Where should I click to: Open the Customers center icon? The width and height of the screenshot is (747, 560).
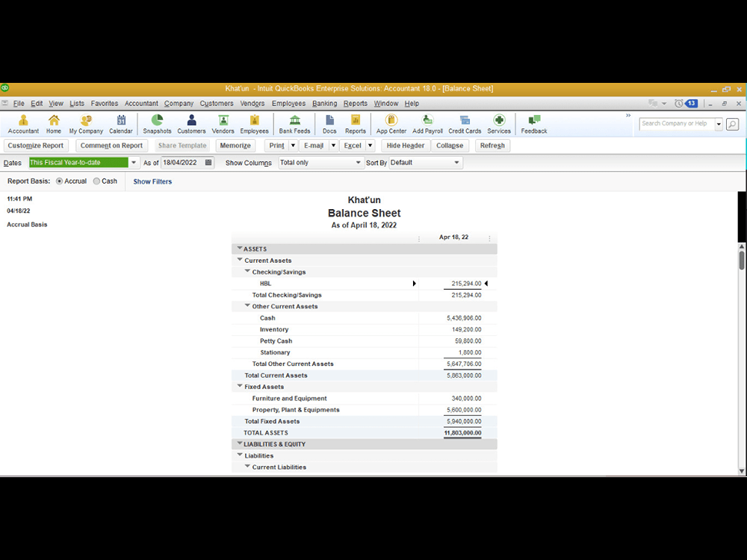click(x=191, y=123)
